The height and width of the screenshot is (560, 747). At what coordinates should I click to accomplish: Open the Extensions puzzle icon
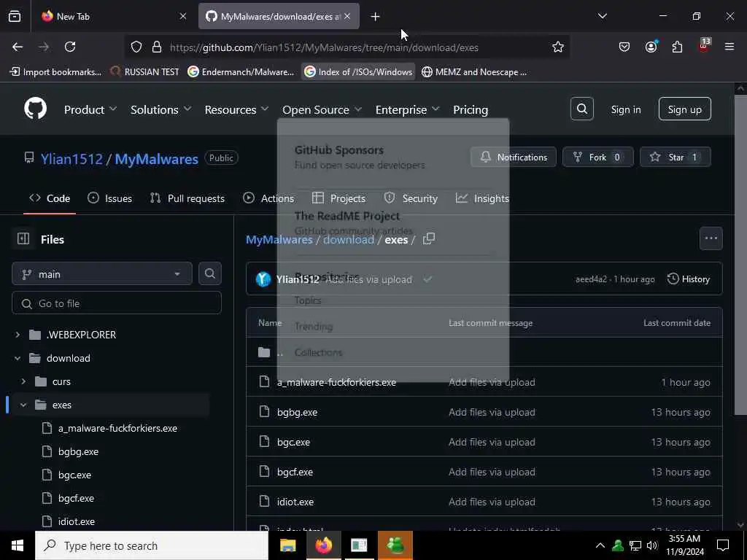pos(677,47)
